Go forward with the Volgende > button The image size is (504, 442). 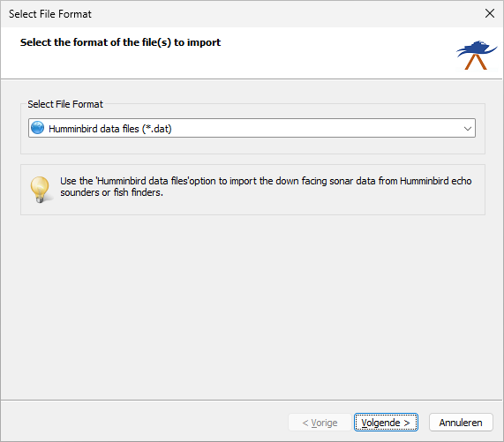(386, 423)
